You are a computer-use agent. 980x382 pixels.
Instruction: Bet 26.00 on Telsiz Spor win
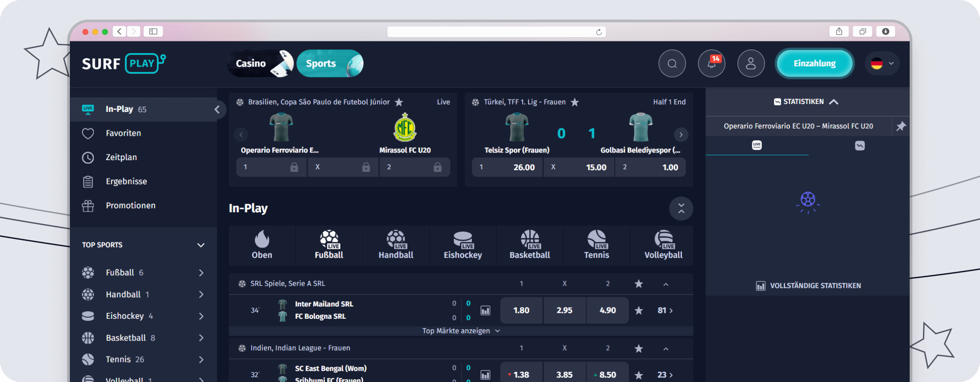(x=507, y=168)
